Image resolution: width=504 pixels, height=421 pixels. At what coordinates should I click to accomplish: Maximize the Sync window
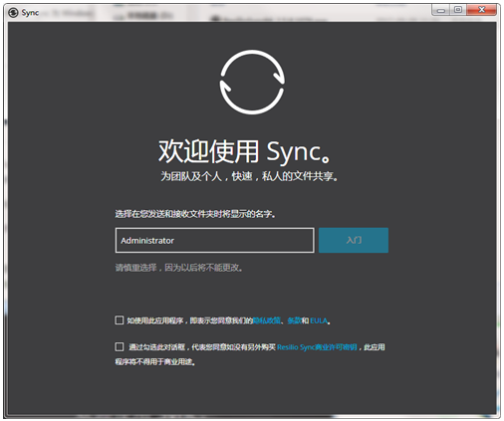pyautogui.click(x=458, y=10)
